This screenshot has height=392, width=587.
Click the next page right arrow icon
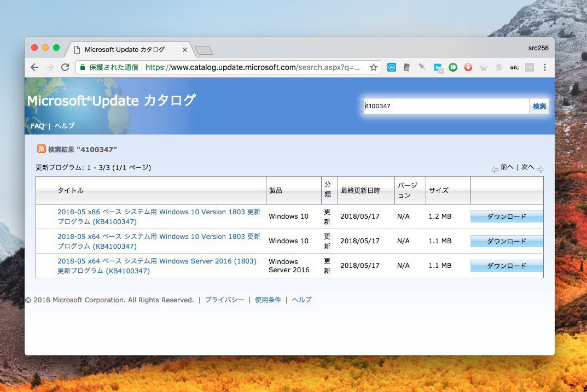point(540,169)
